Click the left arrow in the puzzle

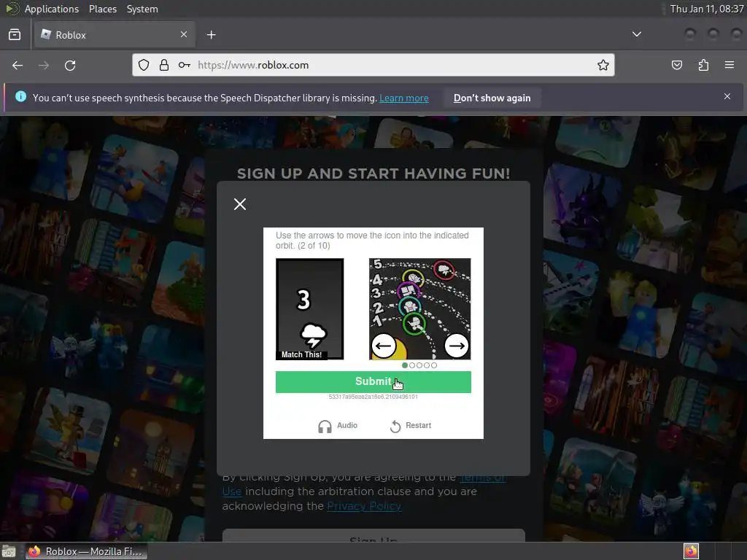(x=384, y=346)
